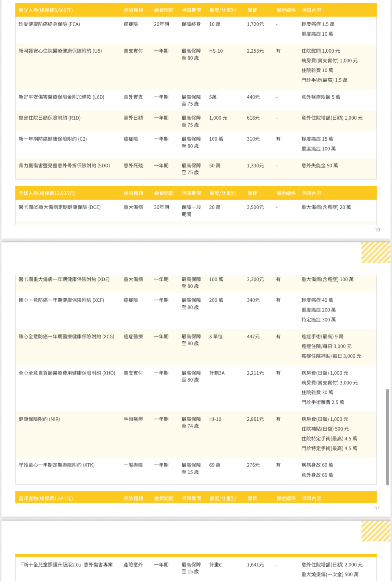Click the 門診手術雜費 2.5 萬 coverage line
Viewport: 392px width, 581px height.
(x=323, y=402)
